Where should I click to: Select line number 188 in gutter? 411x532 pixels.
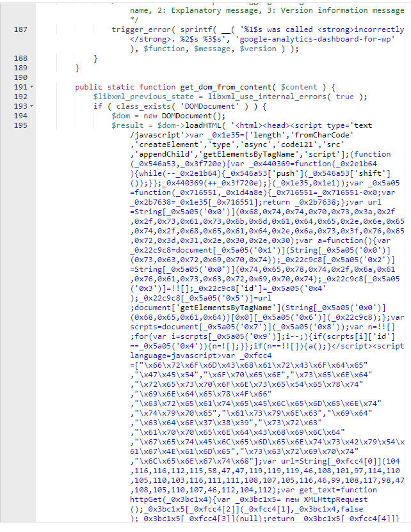(x=20, y=58)
